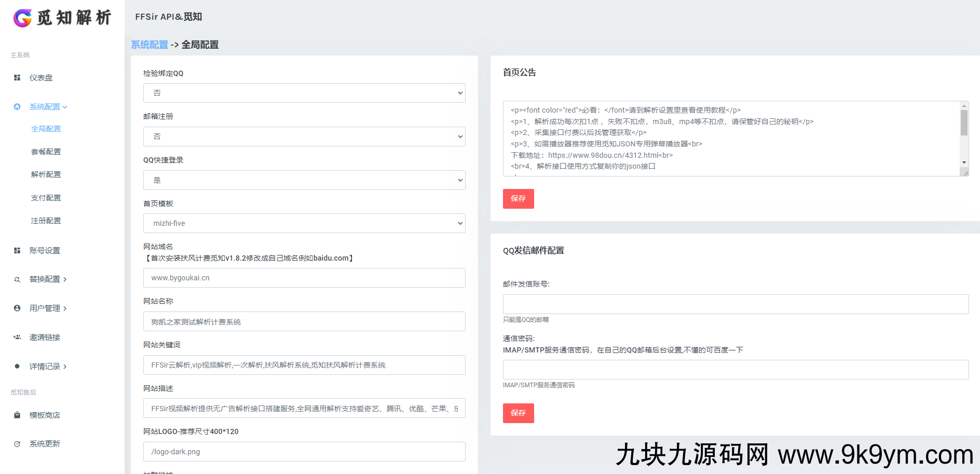The image size is (980, 474).
Task: Open the 首页模板 template selector showing mizhi-five
Action: pyautogui.click(x=304, y=223)
